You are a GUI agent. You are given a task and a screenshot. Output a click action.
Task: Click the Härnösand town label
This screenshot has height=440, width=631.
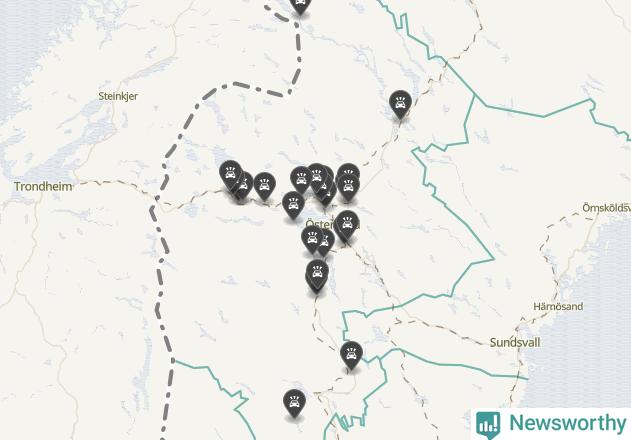click(x=558, y=306)
